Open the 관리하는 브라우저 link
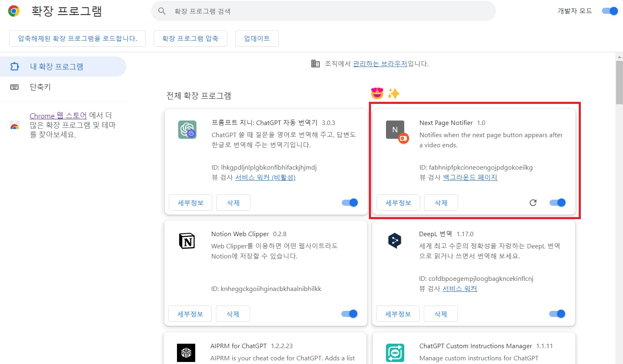623x364 pixels. (x=380, y=64)
